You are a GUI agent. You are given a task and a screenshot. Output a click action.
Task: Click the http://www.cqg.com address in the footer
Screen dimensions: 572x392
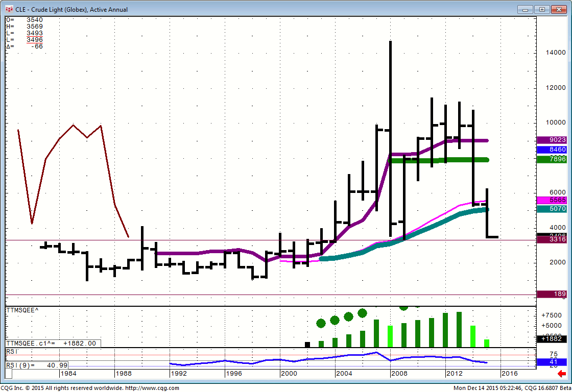tap(152, 388)
